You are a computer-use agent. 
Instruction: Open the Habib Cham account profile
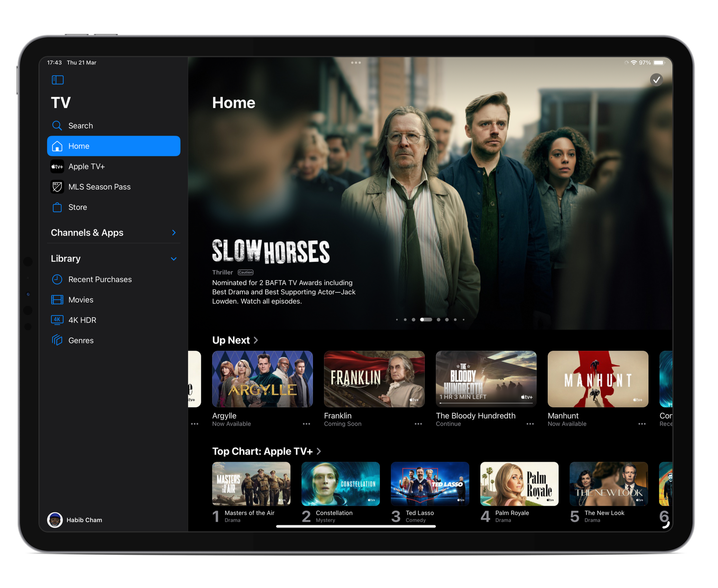click(55, 520)
